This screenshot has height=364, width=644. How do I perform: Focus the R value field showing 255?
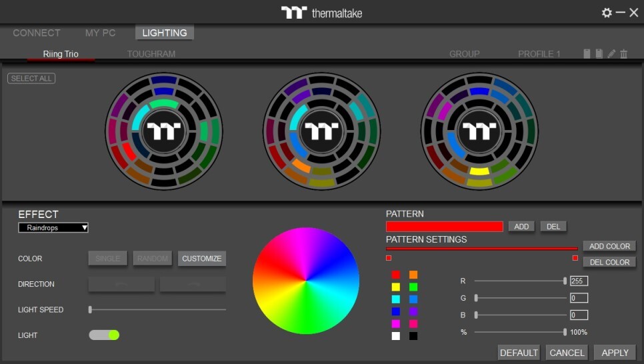[x=579, y=281]
